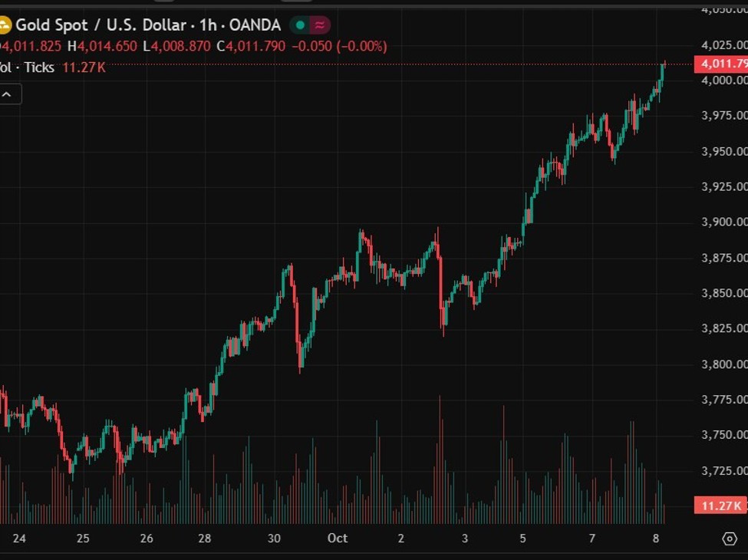
Task: Click the 28 date label on time axis
Action: coord(205,539)
